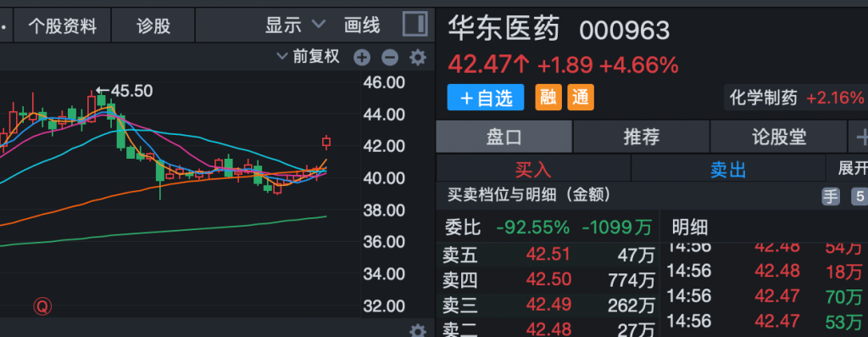Toggle the side panel layout icon

point(415,25)
